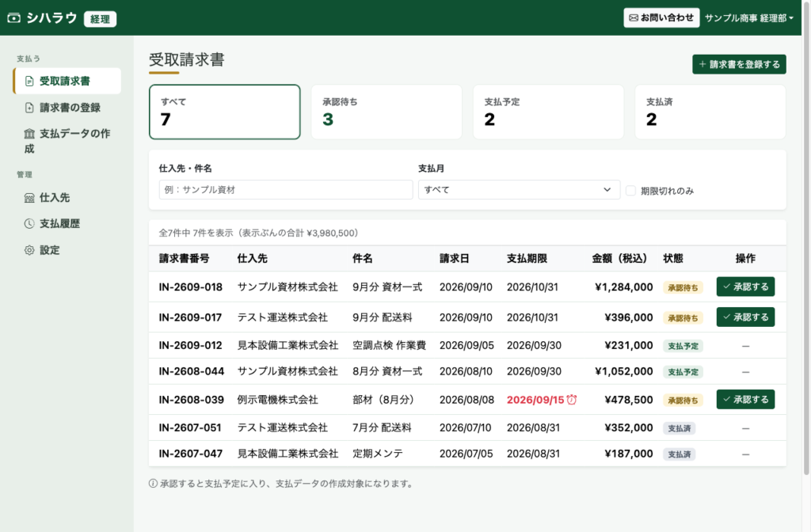Click the 設定 gear icon
Screen dimensions: 811x532
[29, 250]
